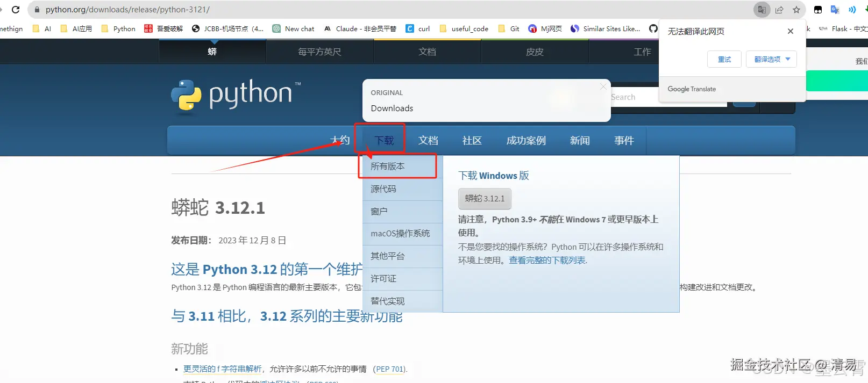The height and width of the screenshot is (383, 868).
Task: Open the 更灵活的 f 字符串解析 link
Action: point(223,369)
